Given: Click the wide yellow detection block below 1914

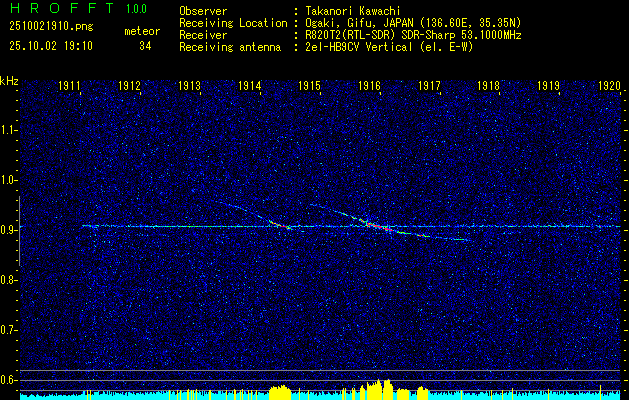Looking at the screenshot, I should 280,392.
